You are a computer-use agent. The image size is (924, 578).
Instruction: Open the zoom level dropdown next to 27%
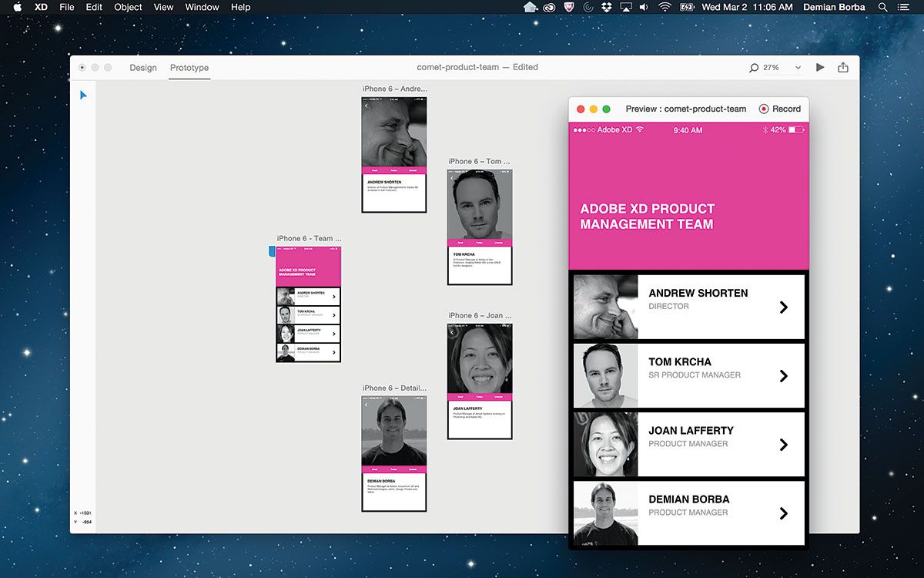tap(798, 67)
